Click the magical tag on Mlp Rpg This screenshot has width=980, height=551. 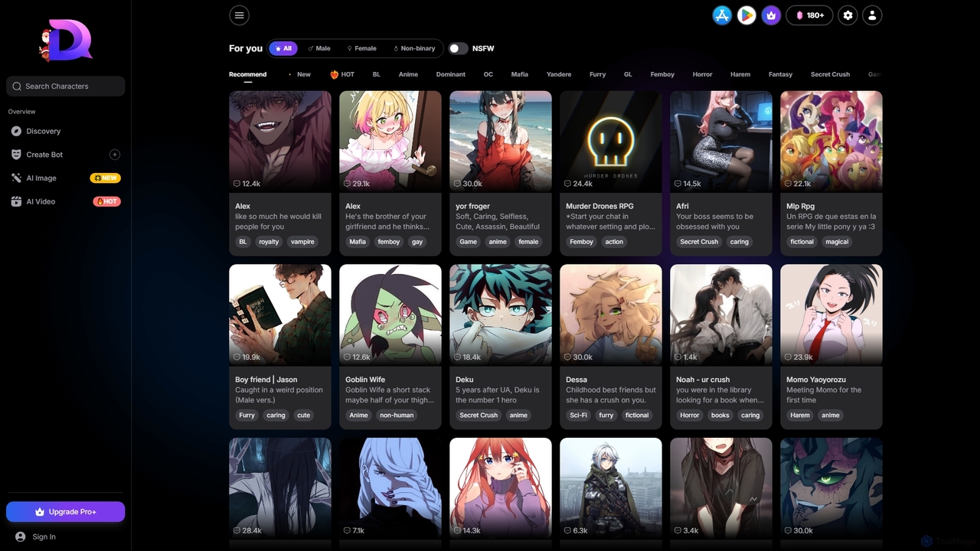click(x=837, y=242)
